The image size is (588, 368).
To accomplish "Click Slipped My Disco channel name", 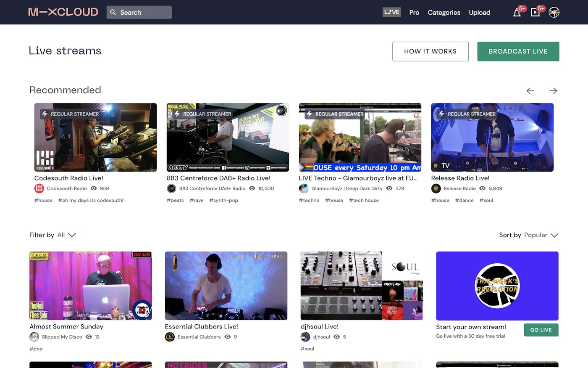I will coord(62,337).
